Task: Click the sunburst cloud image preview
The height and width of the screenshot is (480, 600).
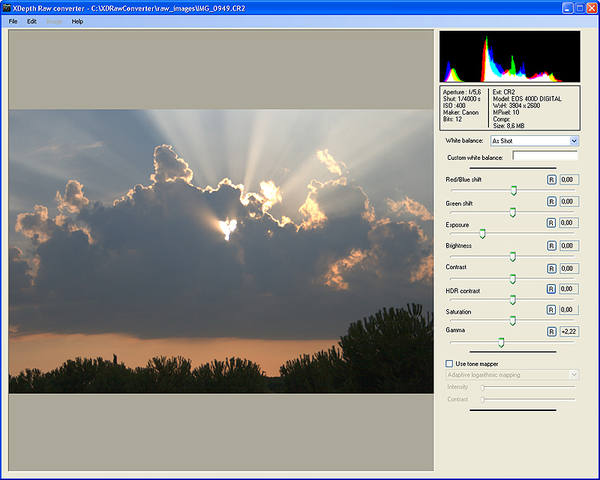Action: pos(221,251)
